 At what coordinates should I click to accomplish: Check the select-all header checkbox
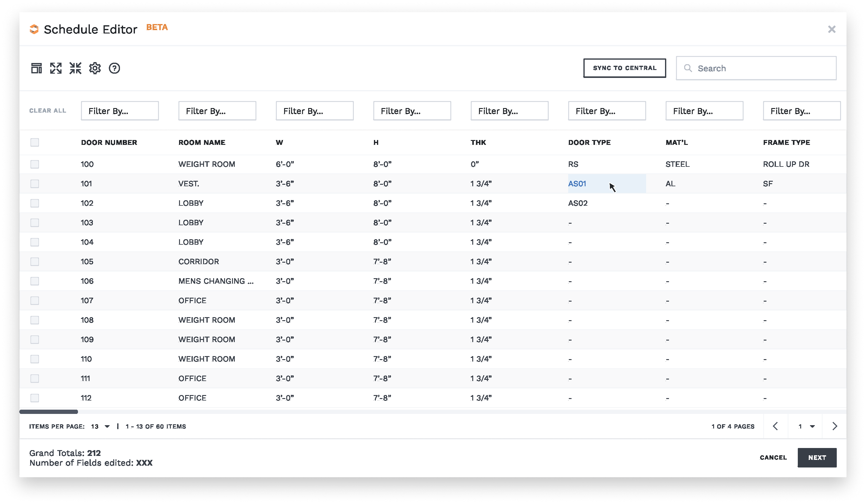[35, 142]
